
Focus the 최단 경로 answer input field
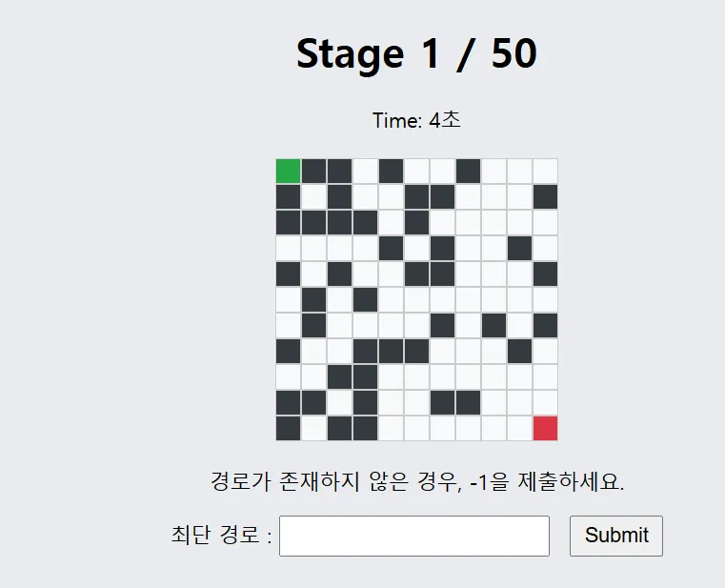[414, 536]
